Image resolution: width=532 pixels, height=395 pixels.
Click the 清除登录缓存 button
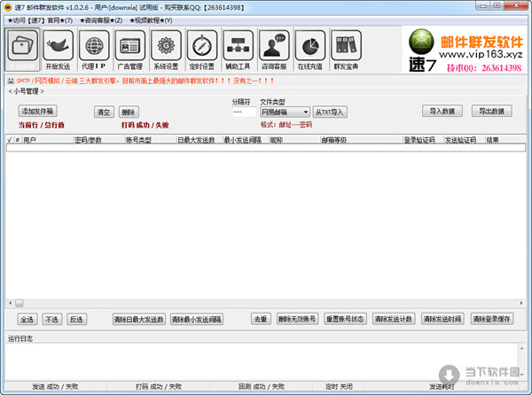pos(492,319)
